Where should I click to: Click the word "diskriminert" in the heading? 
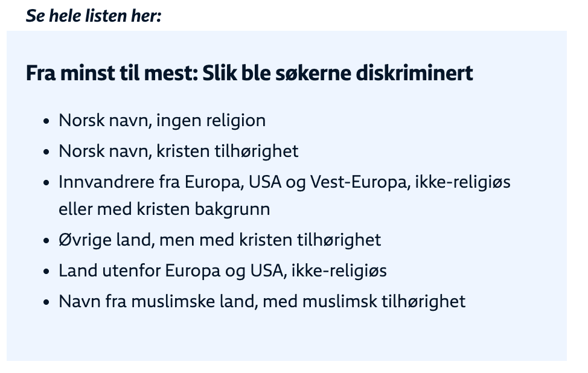414,72
